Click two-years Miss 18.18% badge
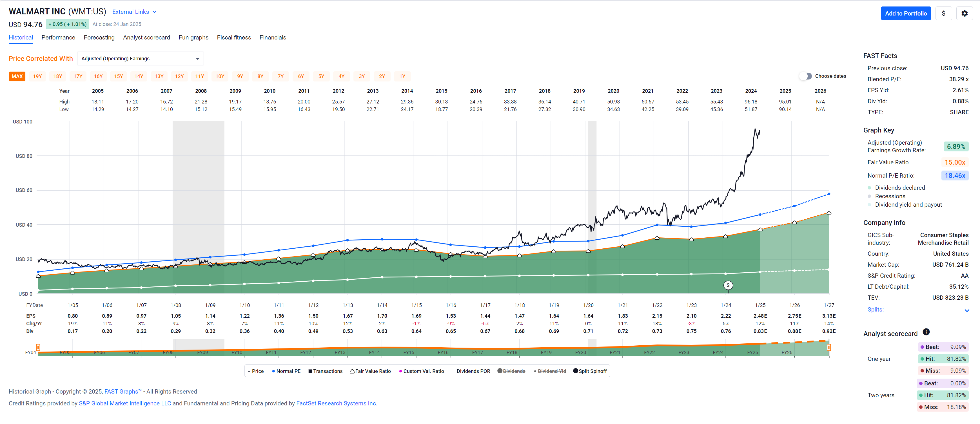 943,407
